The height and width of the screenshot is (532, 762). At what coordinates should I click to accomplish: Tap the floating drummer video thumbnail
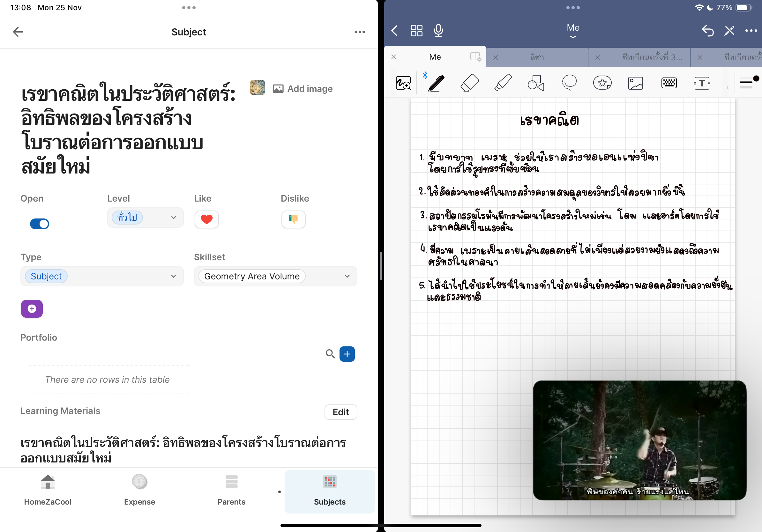point(639,440)
